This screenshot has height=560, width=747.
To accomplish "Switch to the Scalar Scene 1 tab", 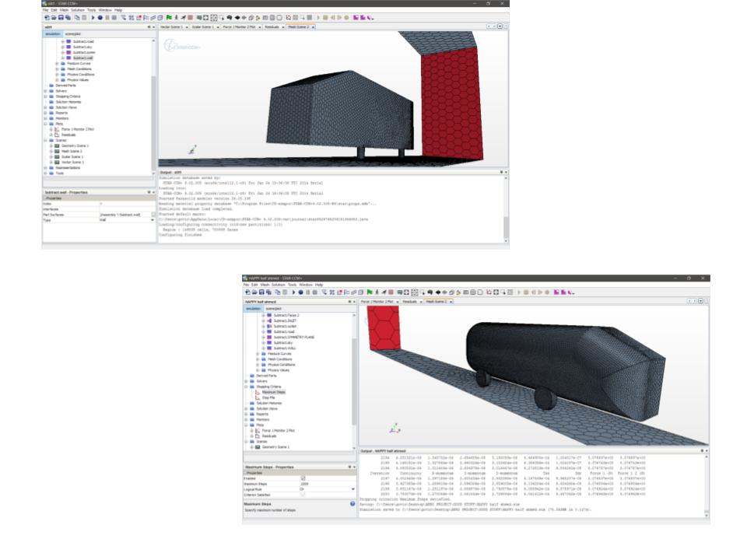I will [x=203, y=26].
